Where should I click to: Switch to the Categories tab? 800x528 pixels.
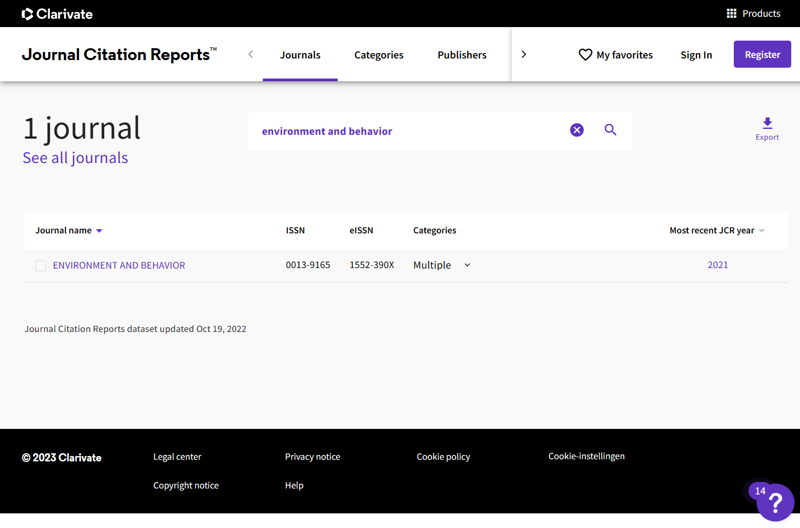378,55
